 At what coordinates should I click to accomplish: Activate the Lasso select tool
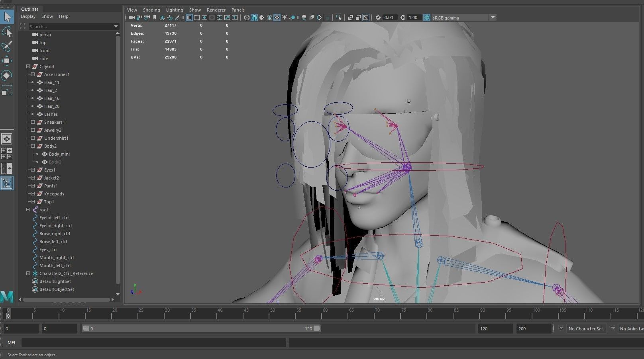pos(7,31)
